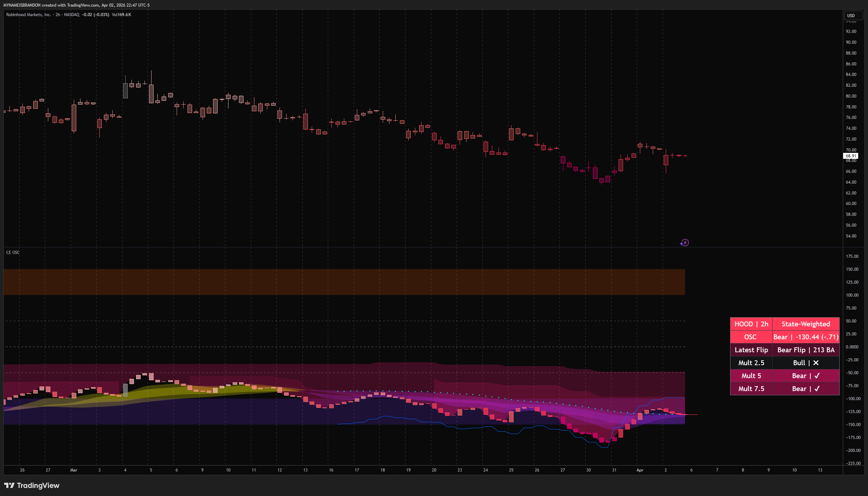Click the Apr label on time axis

(640, 470)
